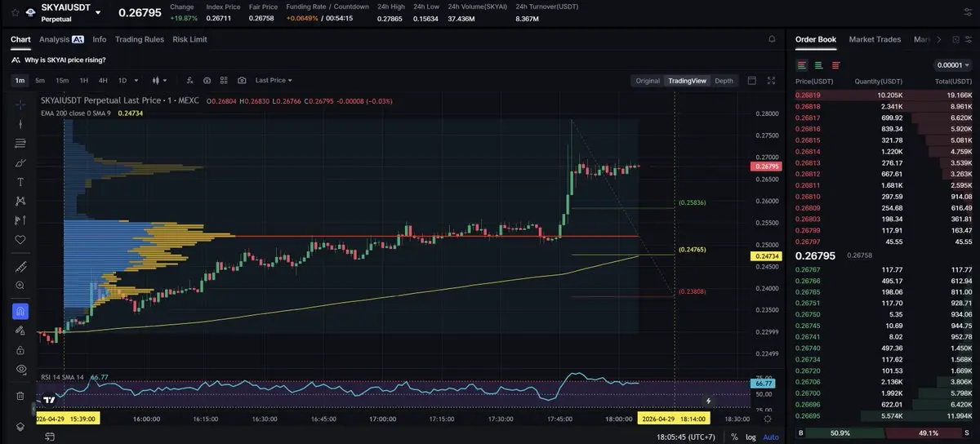Screen dimensions: 980x444
Task: Show the object tree layers icon
Action: pos(20,427)
